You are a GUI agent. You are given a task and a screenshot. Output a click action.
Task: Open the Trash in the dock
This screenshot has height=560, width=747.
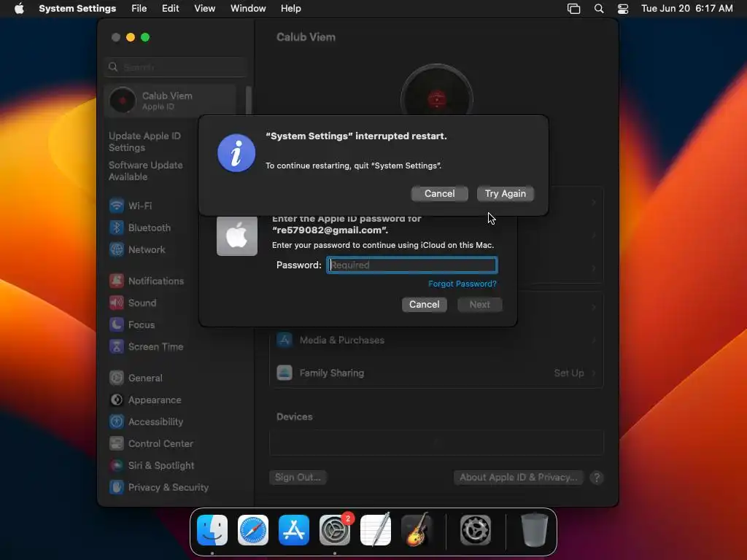coord(534,530)
